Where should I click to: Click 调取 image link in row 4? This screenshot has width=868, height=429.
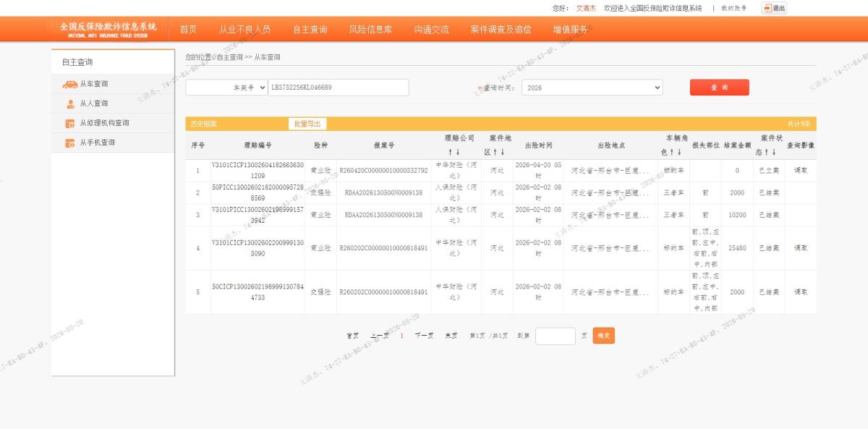click(800, 248)
